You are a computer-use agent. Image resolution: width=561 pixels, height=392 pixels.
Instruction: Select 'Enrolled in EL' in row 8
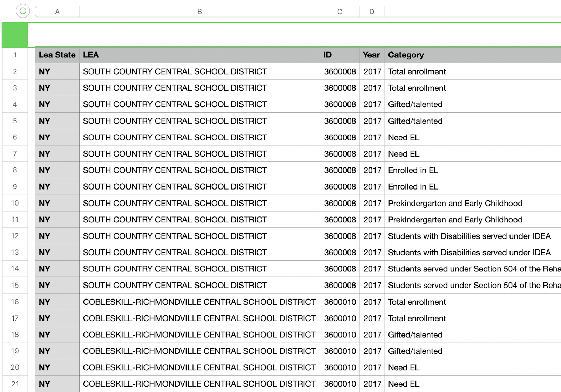point(473,170)
